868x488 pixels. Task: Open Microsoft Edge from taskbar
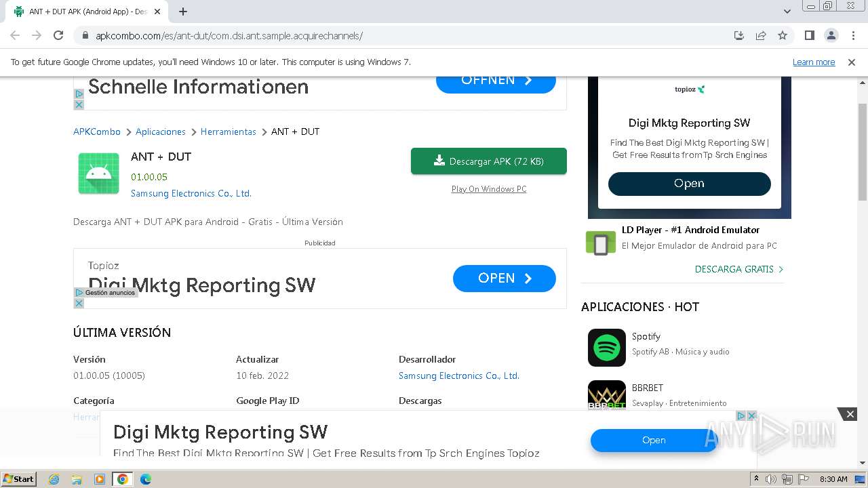[x=146, y=479]
